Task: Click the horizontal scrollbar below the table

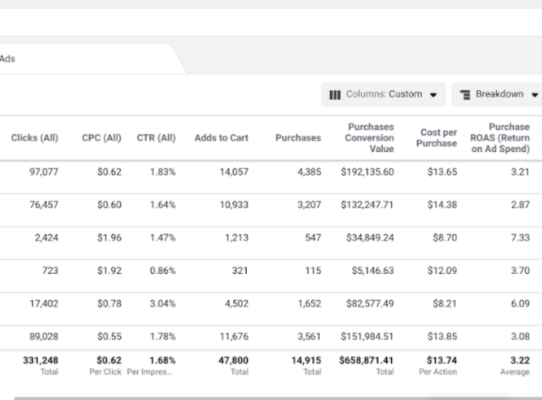Action: pos(278,398)
